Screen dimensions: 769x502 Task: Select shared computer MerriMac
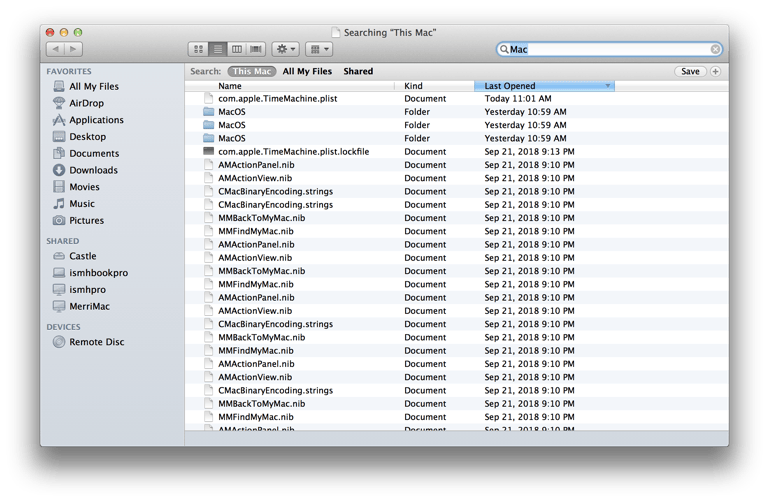(x=81, y=306)
